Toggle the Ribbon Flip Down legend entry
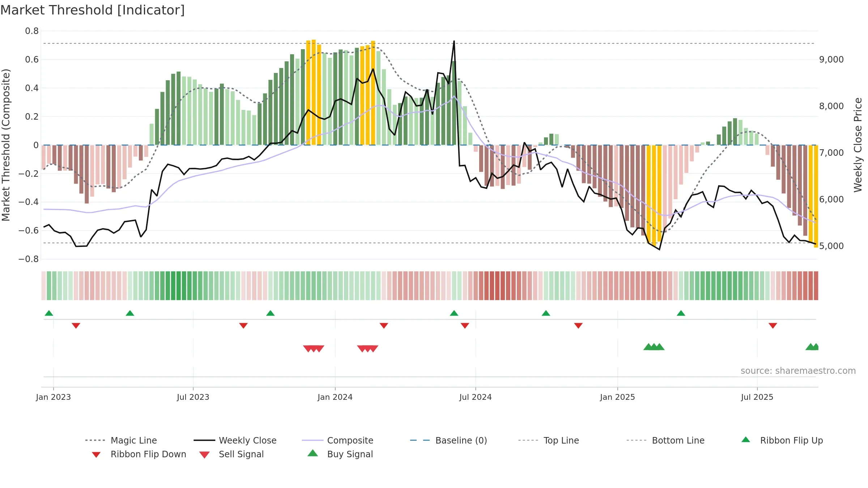This screenshot has width=868, height=488. pyautogui.click(x=139, y=454)
